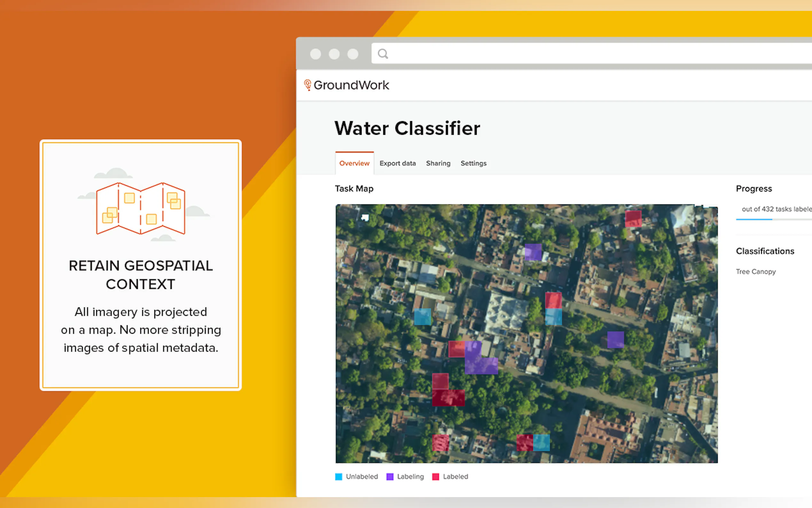Click the search magnifier icon
Image resolution: width=812 pixels, height=508 pixels.
(383, 54)
